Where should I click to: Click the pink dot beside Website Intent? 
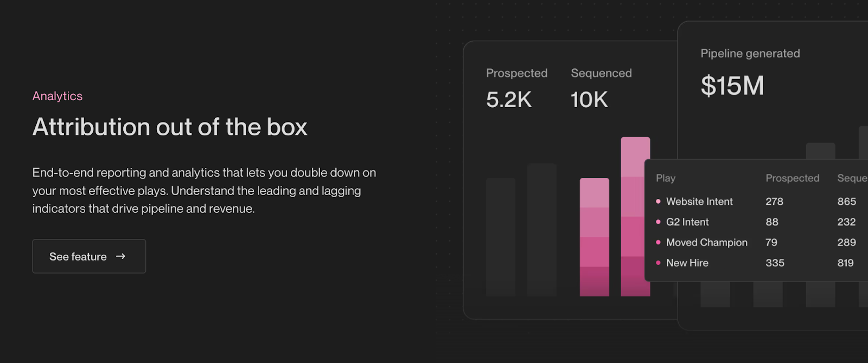659,201
